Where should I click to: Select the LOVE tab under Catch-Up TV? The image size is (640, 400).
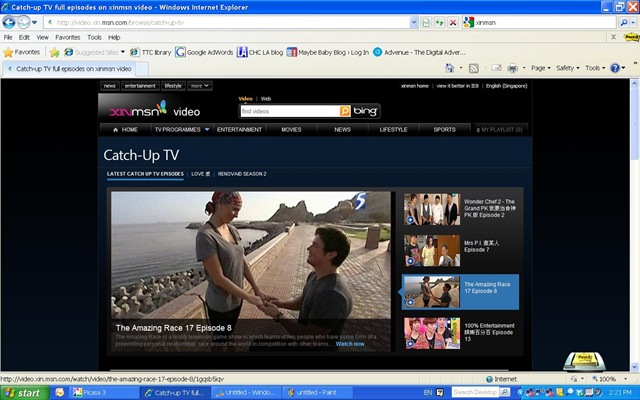200,174
